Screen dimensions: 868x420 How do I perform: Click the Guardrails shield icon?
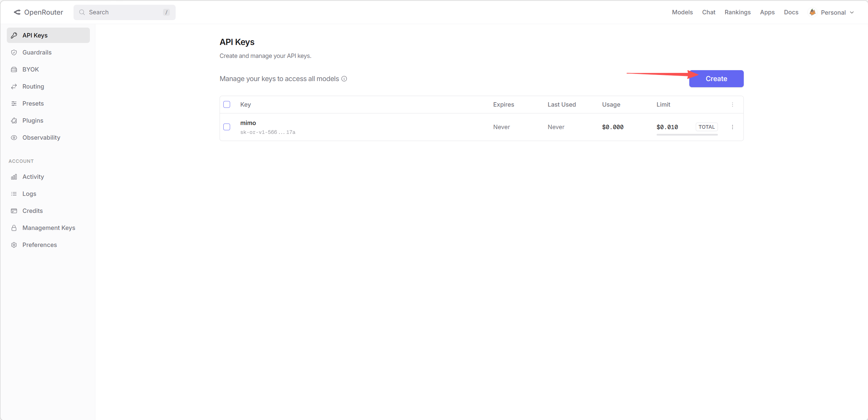14,52
